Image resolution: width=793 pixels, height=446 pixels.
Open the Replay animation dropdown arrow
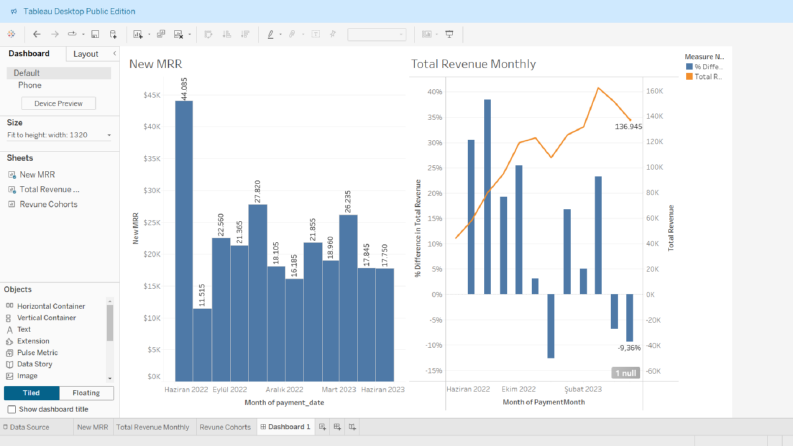[83, 34]
